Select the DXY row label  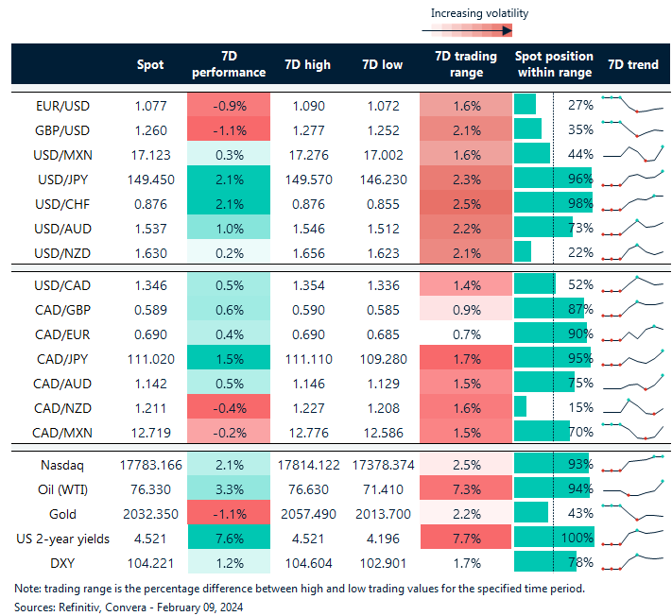(x=63, y=562)
